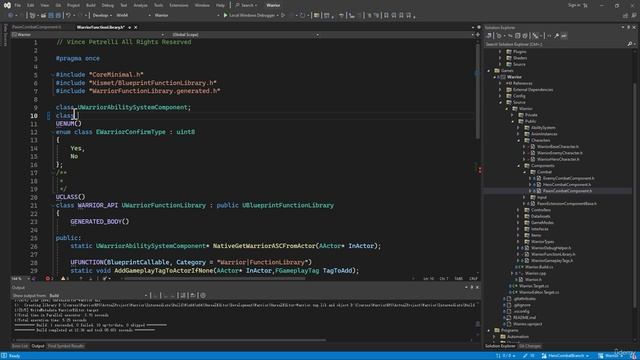This screenshot has height=360, width=640.
Task: Expand the AbilitySystem folder
Action: click(519, 128)
